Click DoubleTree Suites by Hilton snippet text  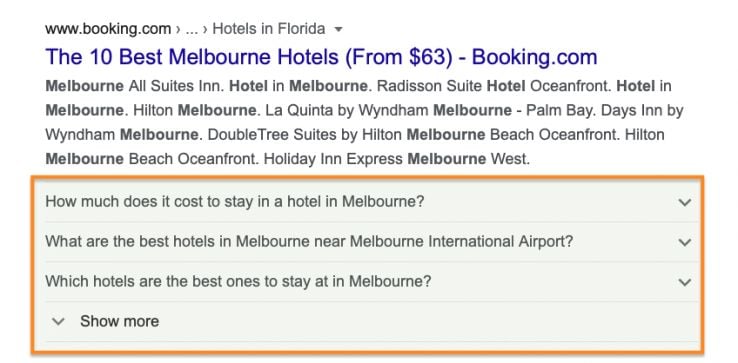coord(305,135)
